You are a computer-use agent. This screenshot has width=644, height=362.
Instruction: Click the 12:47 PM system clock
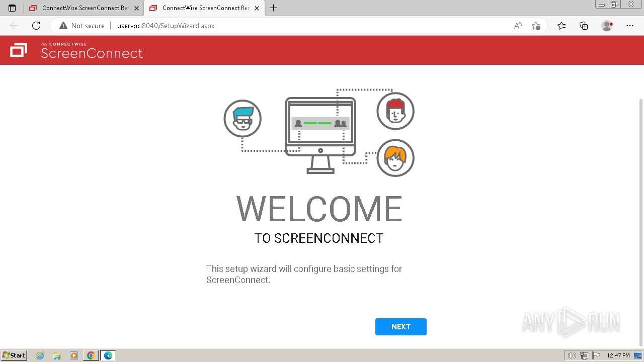(618, 355)
